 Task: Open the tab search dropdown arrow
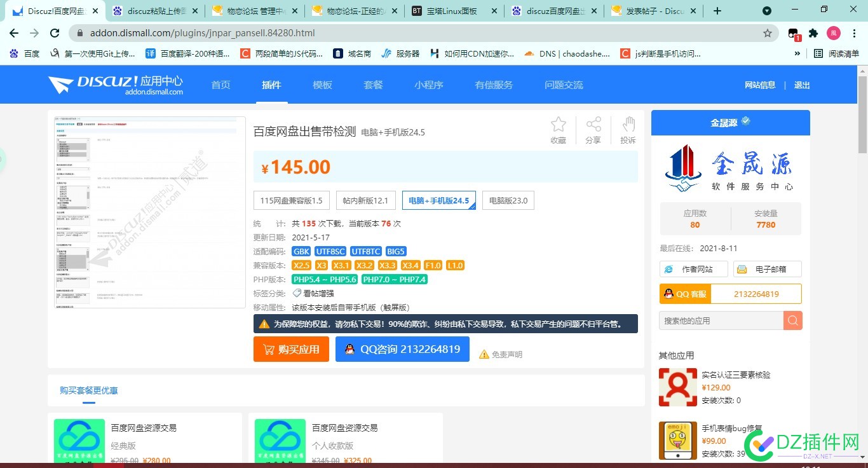pos(767,11)
